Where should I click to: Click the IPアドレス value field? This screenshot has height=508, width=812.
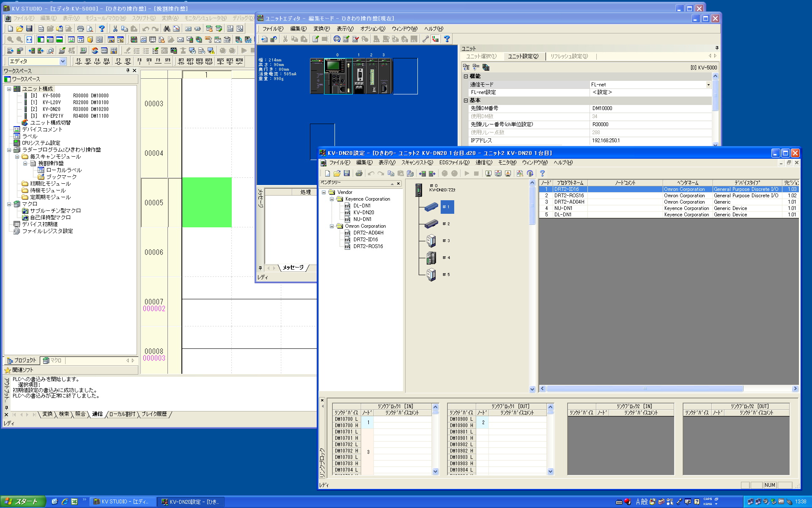click(x=650, y=141)
